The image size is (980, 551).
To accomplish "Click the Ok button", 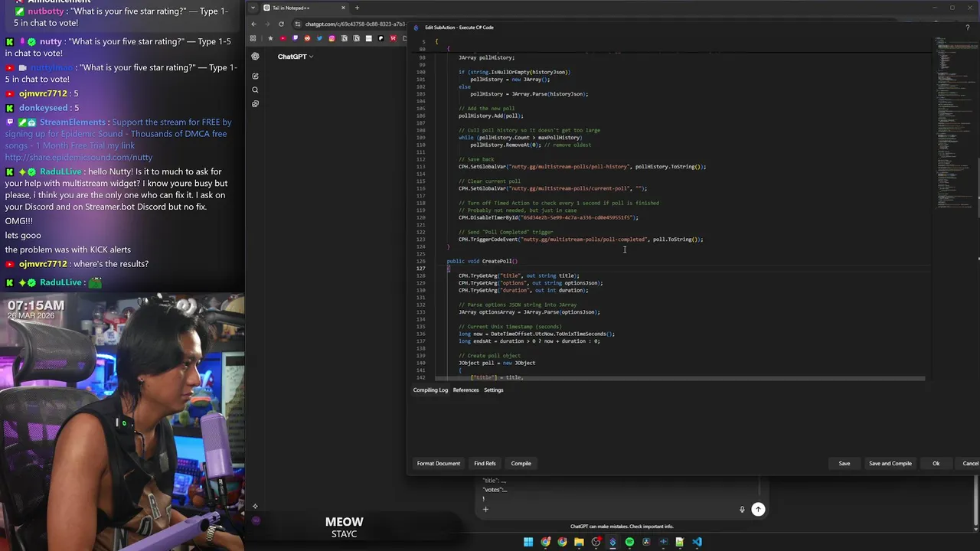I will point(936,463).
